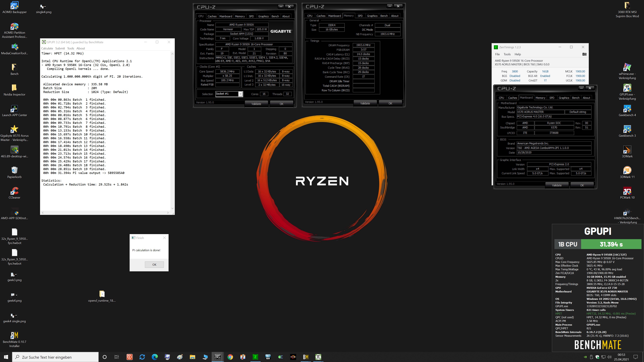Viewport: 644px width, 362px height.
Task: Click OK in the Finish dialog
Action: pyautogui.click(x=154, y=265)
